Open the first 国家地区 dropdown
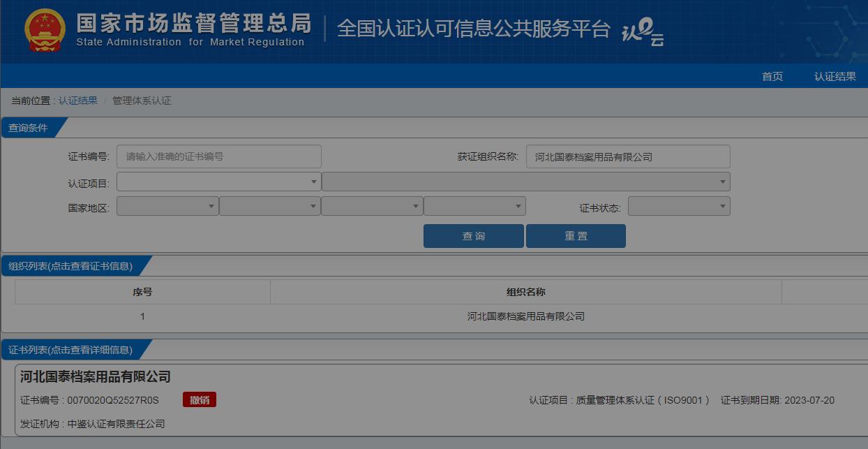The width and height of the screenshot is (868, 449). click(x=167, y=206)
